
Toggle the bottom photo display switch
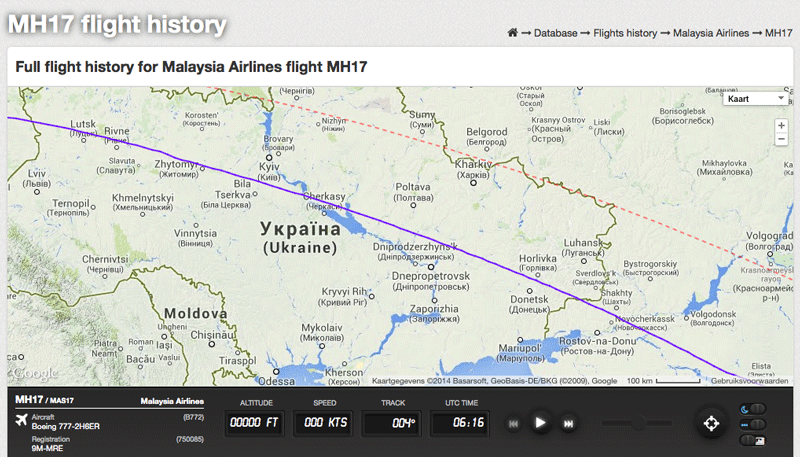(753, 440)
